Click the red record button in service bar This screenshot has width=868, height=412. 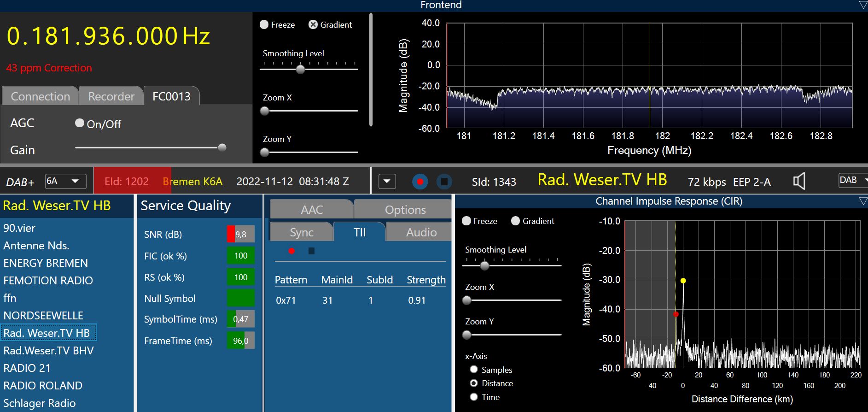[x=420, y=182]
